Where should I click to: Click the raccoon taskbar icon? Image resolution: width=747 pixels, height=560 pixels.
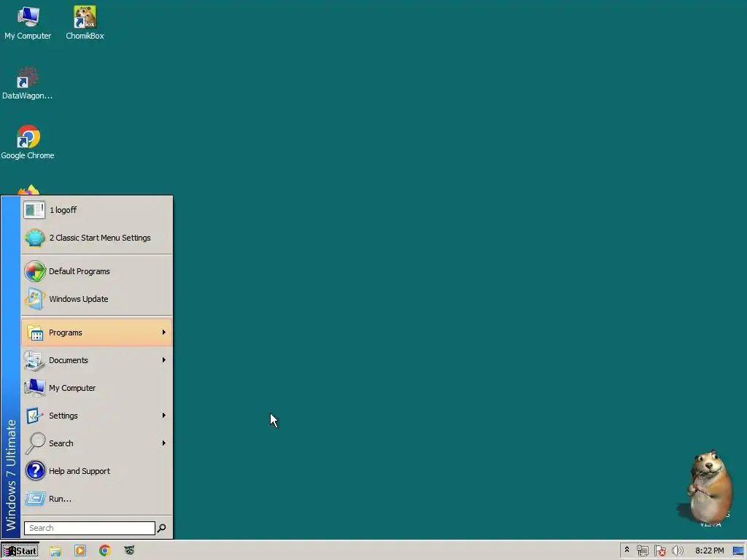pyautogui.click(x=129, y=551)
